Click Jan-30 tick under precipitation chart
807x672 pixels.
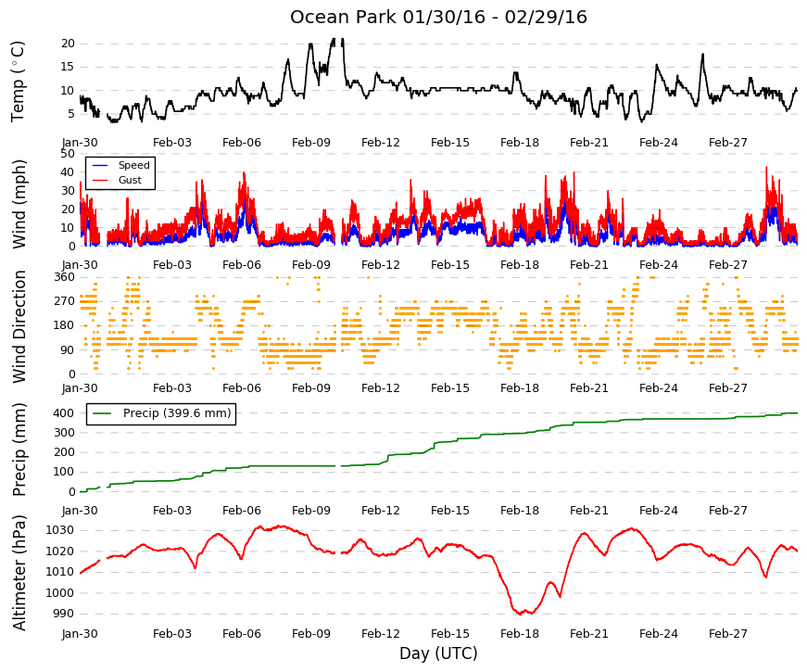point(80,511)
